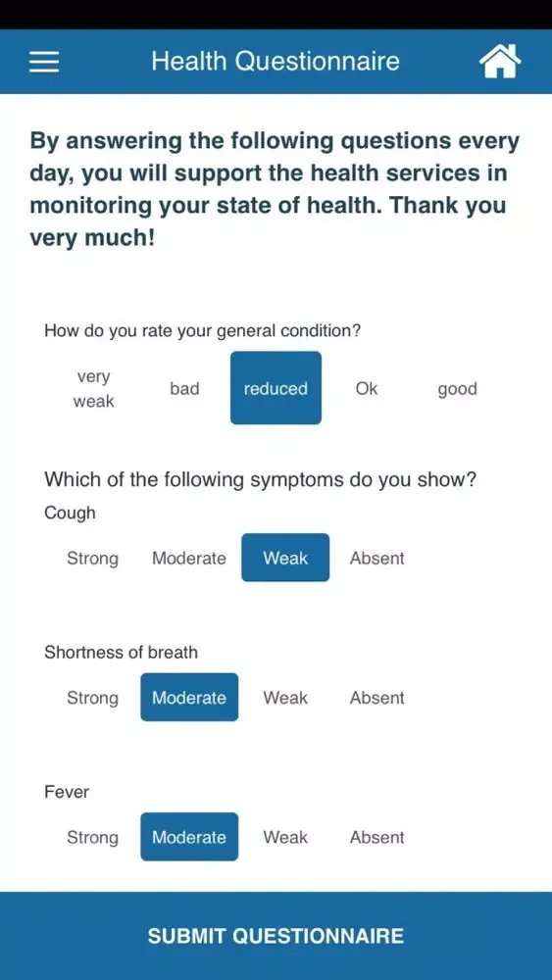This screenshot has height=980, width=552.
Task: Open the hamburger menu
Action: pos(44,62)
